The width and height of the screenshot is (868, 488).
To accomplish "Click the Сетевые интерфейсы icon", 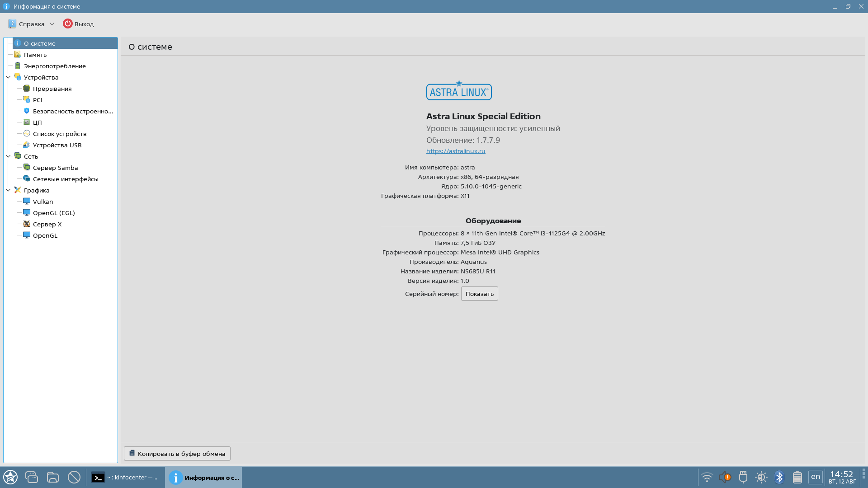I will click(27, 179).
